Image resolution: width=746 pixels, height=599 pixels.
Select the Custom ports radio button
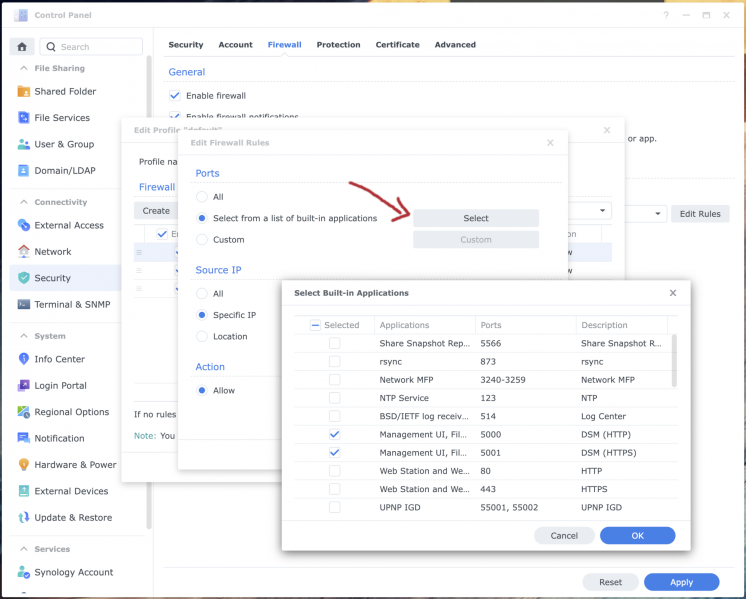pos(202,239)
